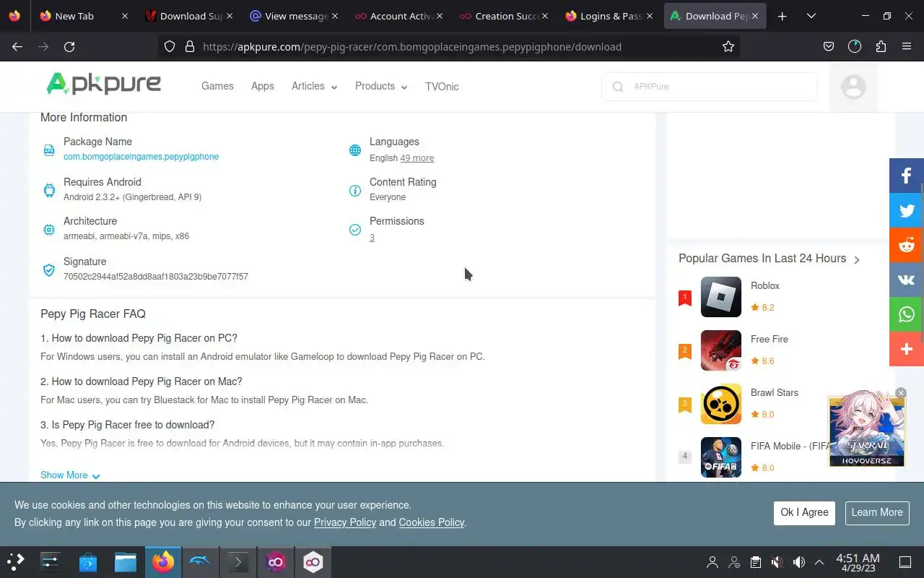Viewport: 924px width, 578px height.
Task: Share page on Facebook
Action: click(x=907, y=176)
